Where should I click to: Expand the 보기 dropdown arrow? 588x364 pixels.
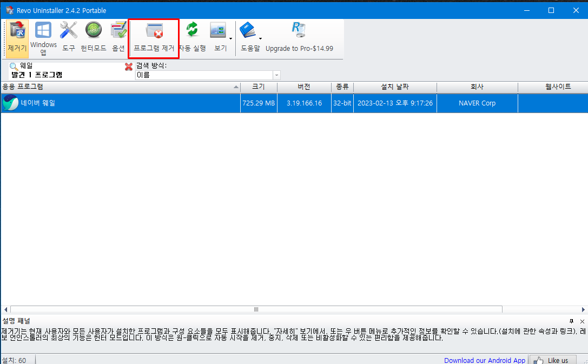[x=231, y=38]
